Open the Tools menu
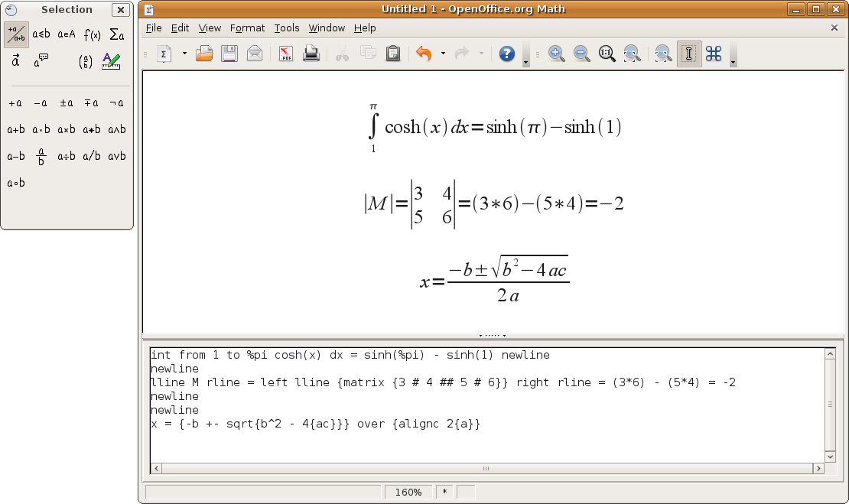849x504 pixels. click(x=287, y=28)
